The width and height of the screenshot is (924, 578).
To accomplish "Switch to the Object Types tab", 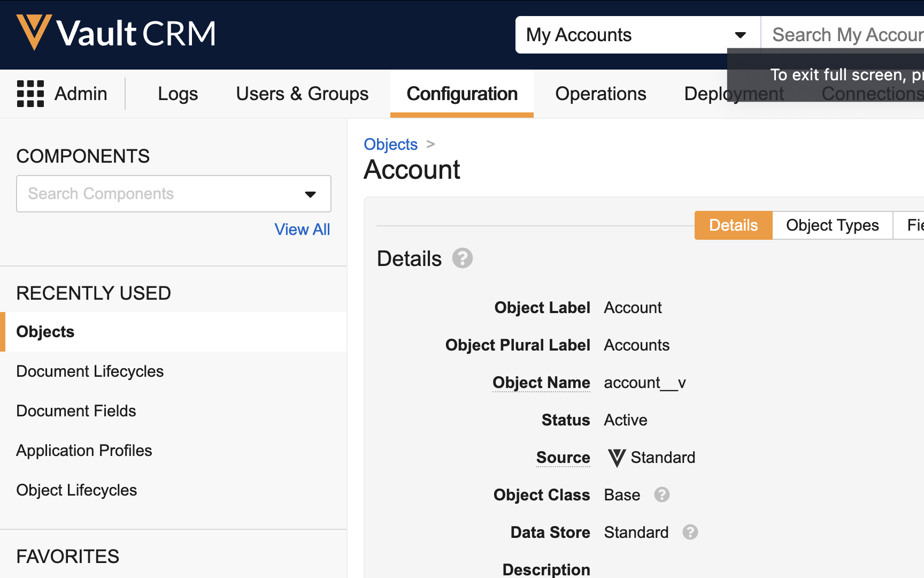I will (832, 225).
